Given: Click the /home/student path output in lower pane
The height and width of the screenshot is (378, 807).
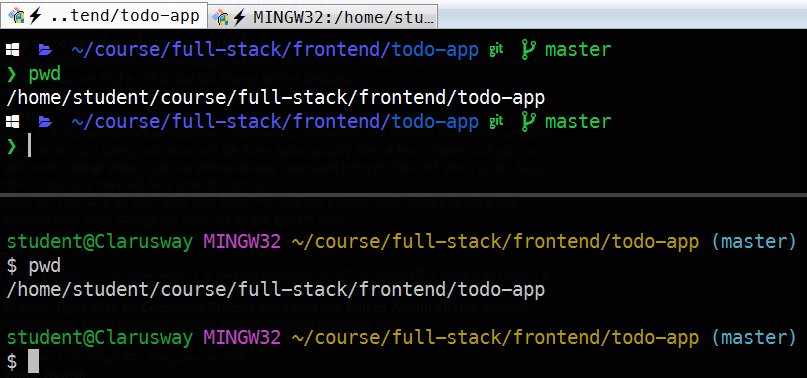Looking at the screenshot, I should pos(275,290).
